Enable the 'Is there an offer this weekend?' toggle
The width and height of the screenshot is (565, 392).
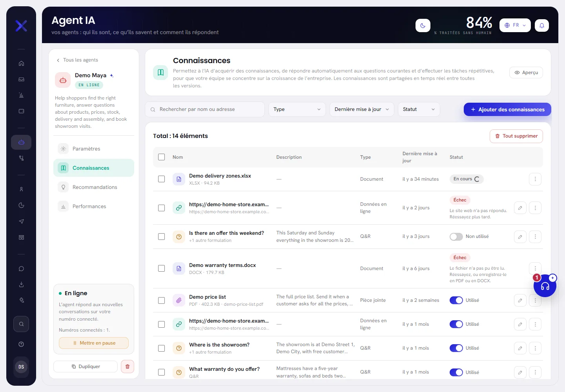click(x=456, y=237)
